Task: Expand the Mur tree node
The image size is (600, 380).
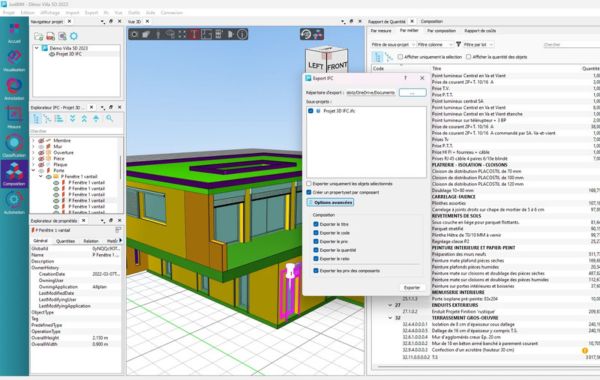Action: click(x=33, y=147)
